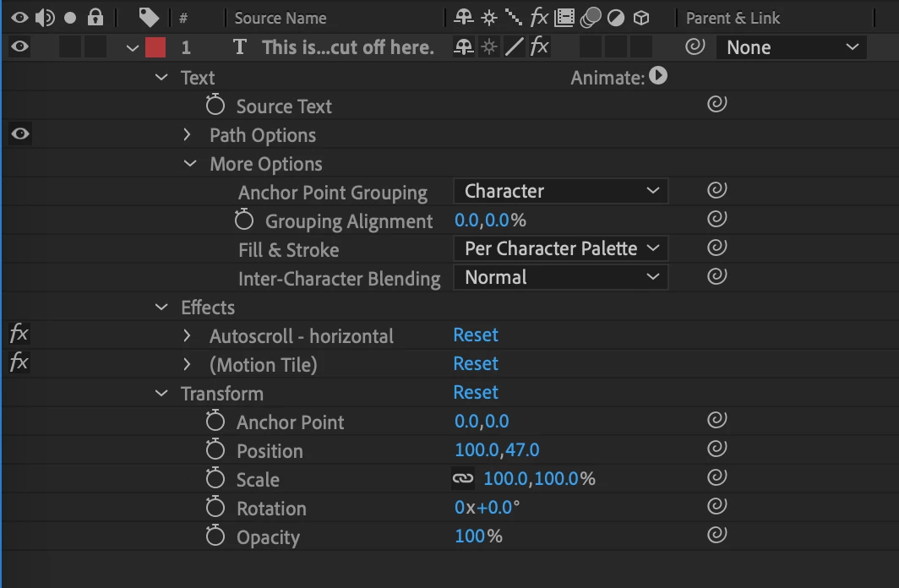Hide the text layer with its eye icon

point(20,47)
